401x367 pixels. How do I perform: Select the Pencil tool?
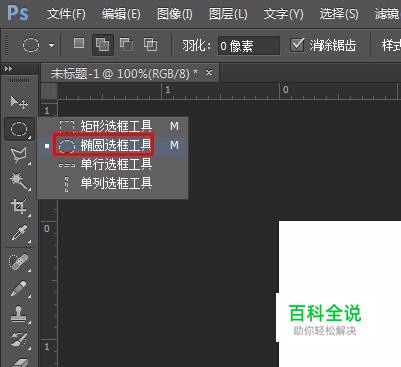coord(19,289)
